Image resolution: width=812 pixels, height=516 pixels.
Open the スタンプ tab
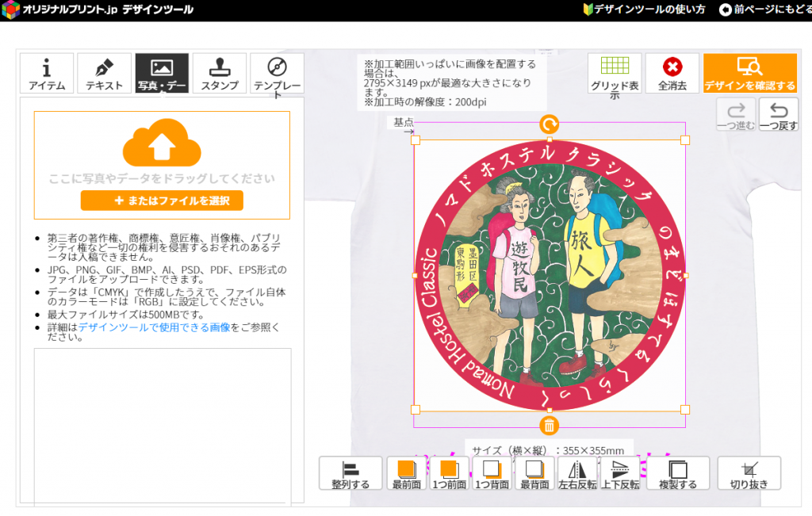point(220,73)
